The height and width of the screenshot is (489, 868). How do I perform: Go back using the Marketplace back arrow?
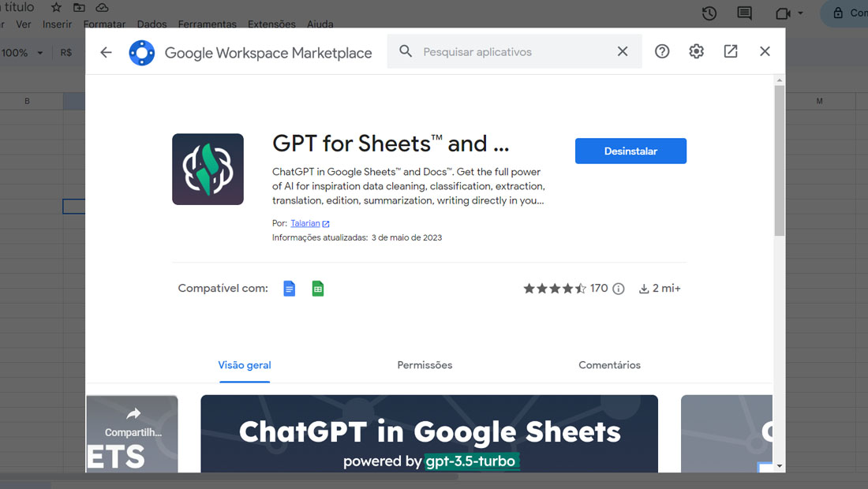pos(106,52)
